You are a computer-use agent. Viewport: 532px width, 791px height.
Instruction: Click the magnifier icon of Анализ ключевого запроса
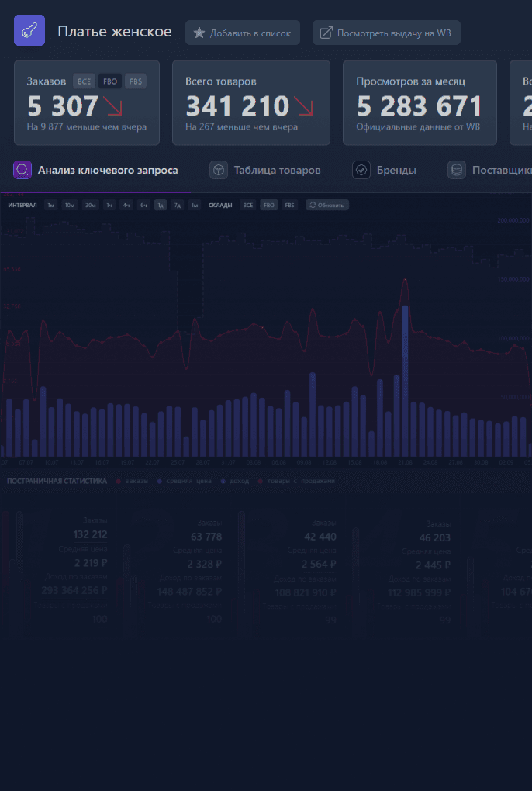[x=22, y=170]
